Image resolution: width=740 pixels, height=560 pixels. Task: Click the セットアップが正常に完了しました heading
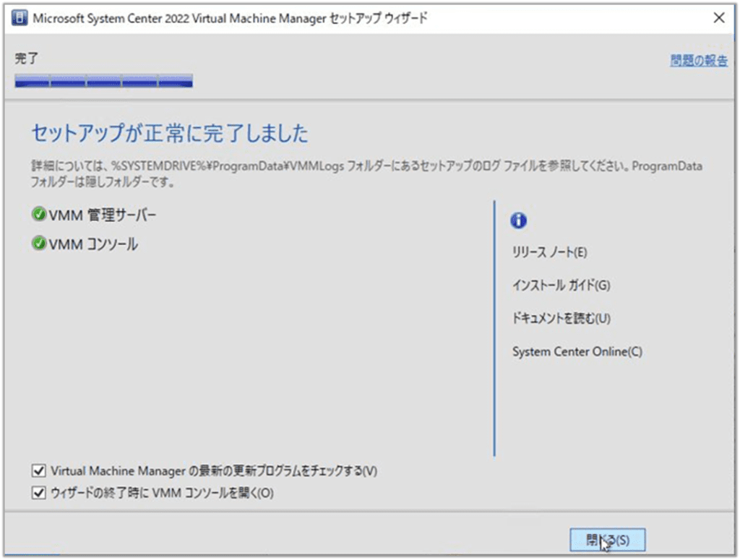(x=169, y=133)
